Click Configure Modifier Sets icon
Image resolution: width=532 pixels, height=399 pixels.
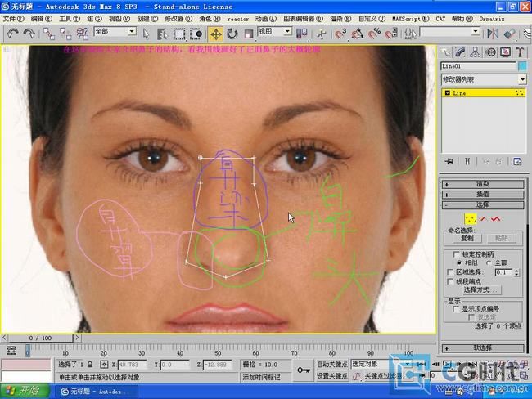pyautogui.click(x=517, y=161)
